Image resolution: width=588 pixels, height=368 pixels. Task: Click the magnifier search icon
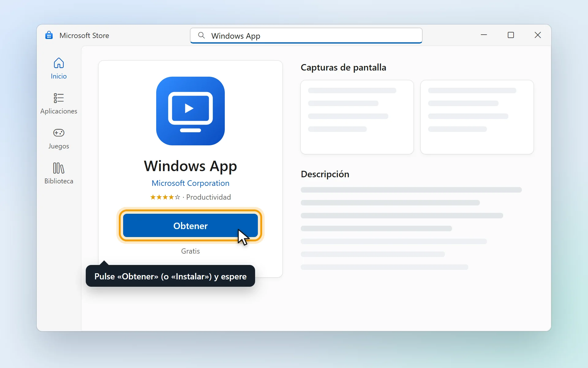[x=201, y=36]
